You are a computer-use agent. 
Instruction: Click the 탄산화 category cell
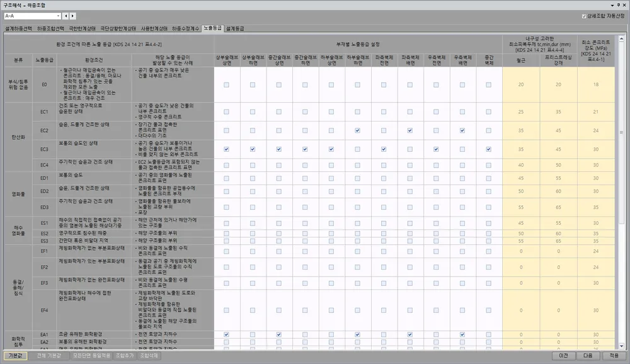click(x=18, y=137)
